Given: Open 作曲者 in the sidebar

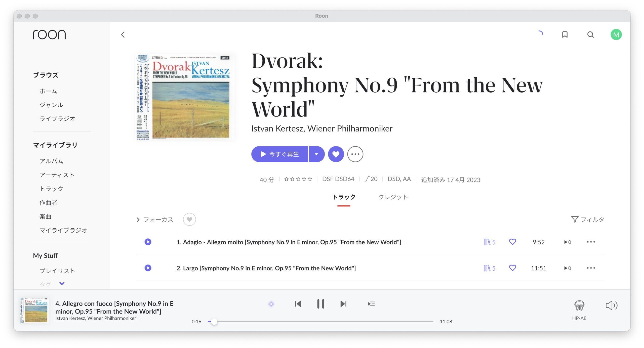Looking at the screenshot, I should coord(48,203).
